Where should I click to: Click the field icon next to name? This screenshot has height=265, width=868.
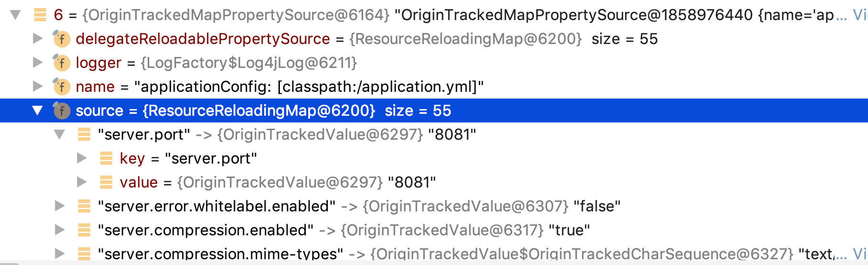tap(62, 87)
